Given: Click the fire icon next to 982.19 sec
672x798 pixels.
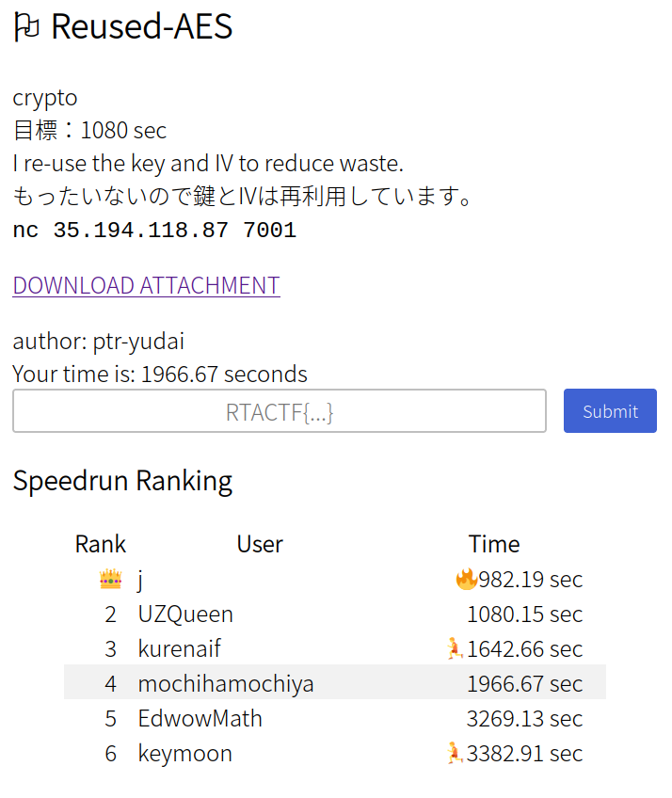Looking at the screenshot, I should [466, 579].
